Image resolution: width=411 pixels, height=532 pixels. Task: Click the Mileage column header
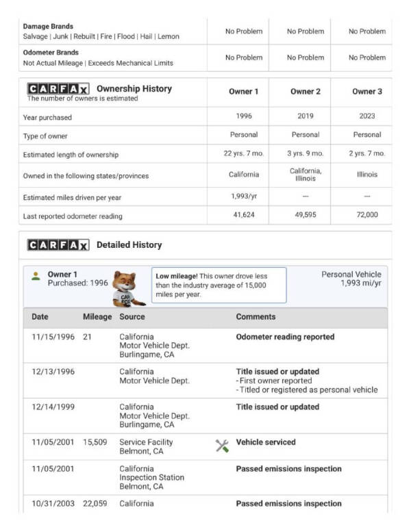[x=97, y=317]
